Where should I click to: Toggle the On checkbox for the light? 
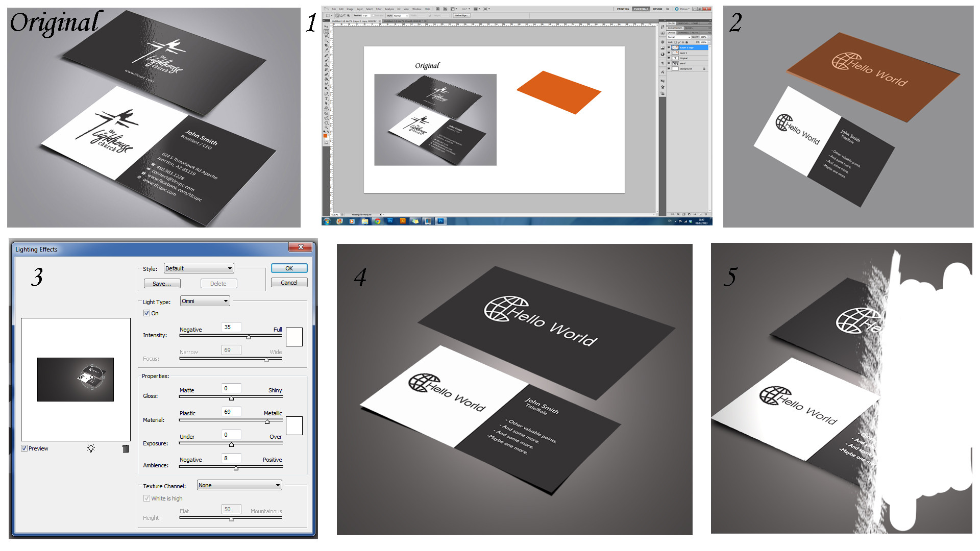(x=146, y=313)
